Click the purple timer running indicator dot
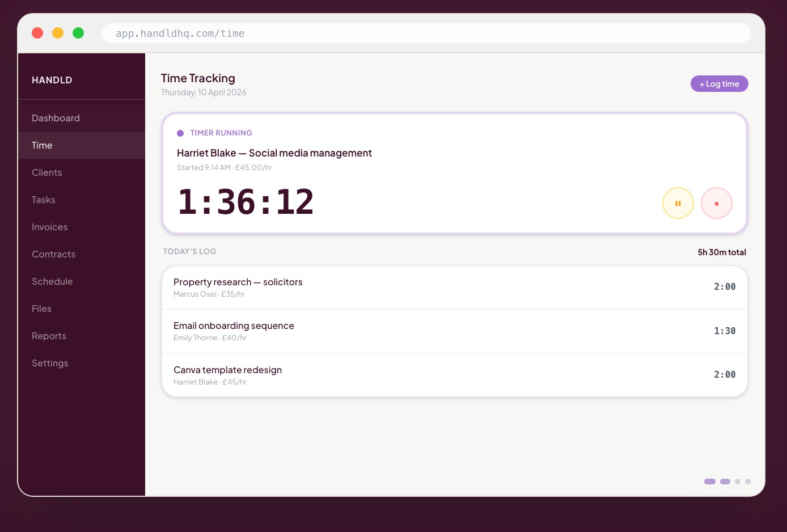The width and height of the screenshot is (787, 532). click(x=180, y=133)
